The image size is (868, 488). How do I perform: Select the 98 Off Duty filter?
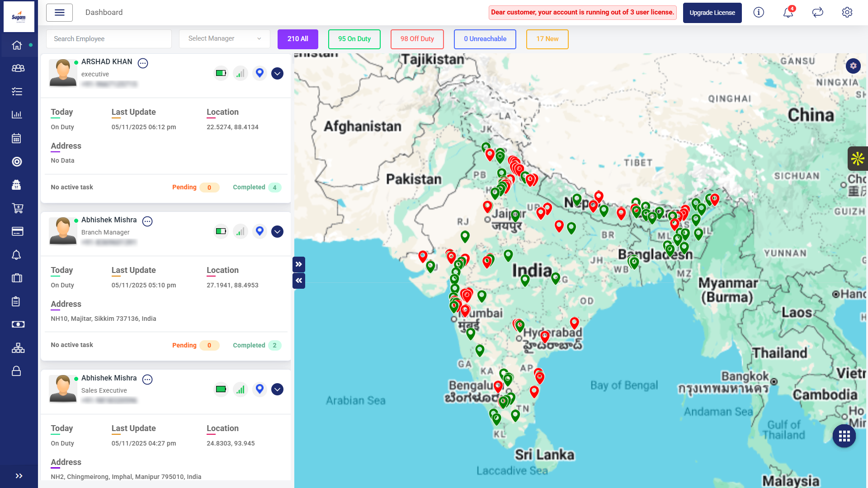click(417, 39)
